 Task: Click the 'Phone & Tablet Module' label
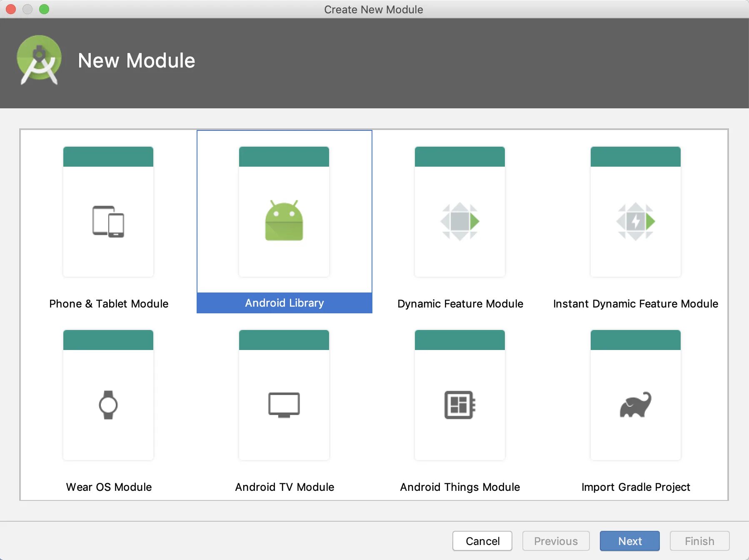click(109, 304)
